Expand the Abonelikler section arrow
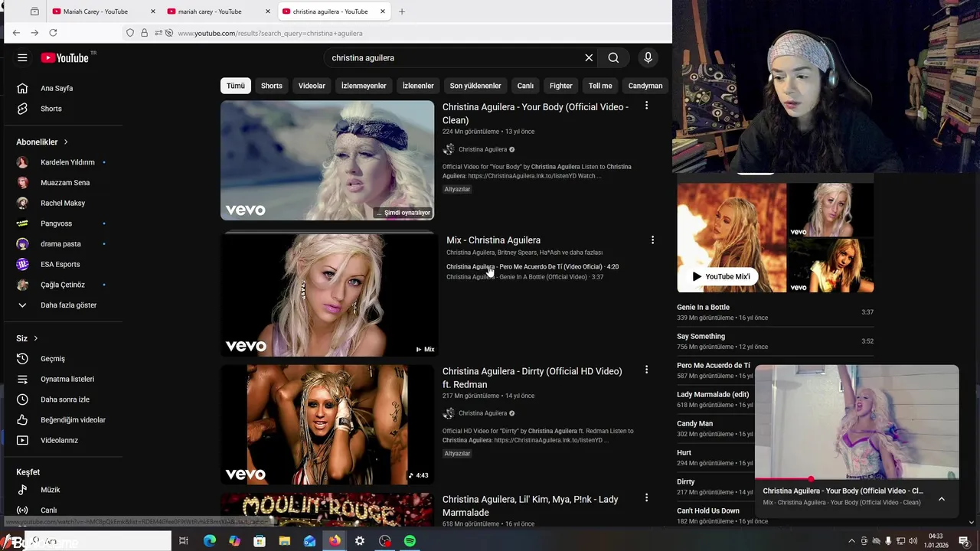This screenshot has height=551, width=980. 66,142
